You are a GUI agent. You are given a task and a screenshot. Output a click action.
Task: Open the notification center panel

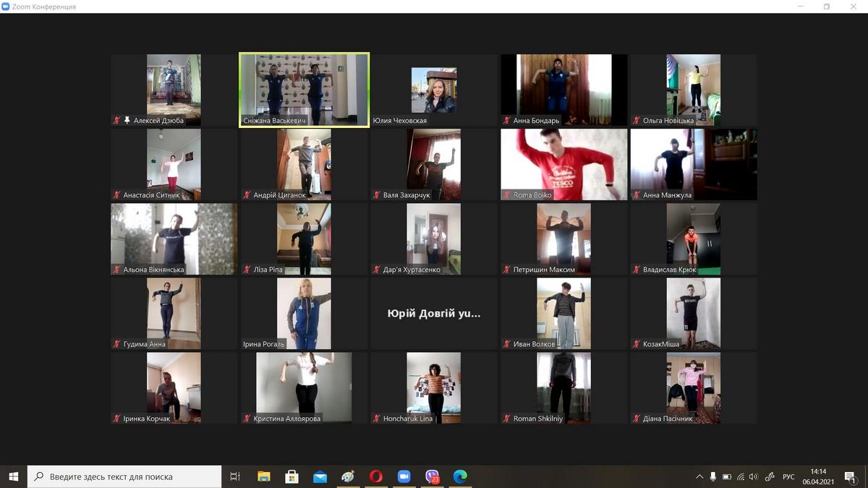851,476
